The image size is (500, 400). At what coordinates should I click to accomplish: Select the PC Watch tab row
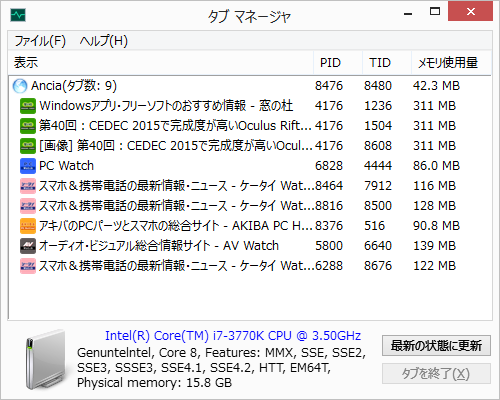pyautogui.click(x=250, y=166)
